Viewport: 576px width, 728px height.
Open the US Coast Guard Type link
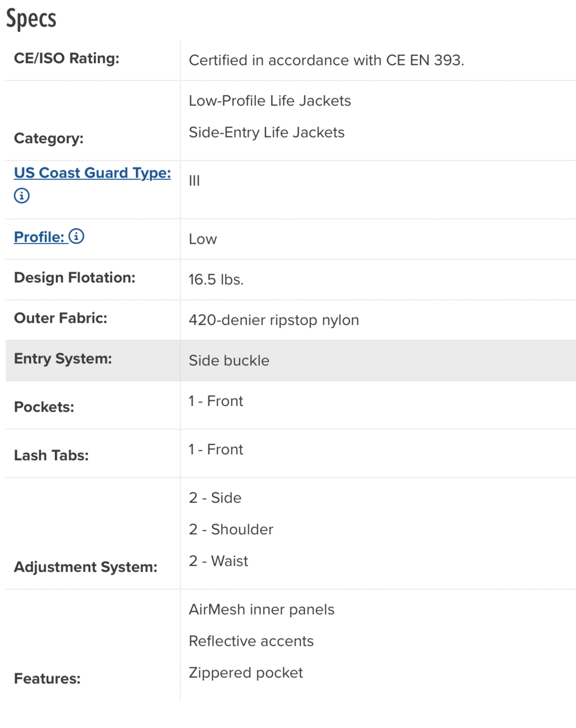pyautogui.click(x=92, y=173)
